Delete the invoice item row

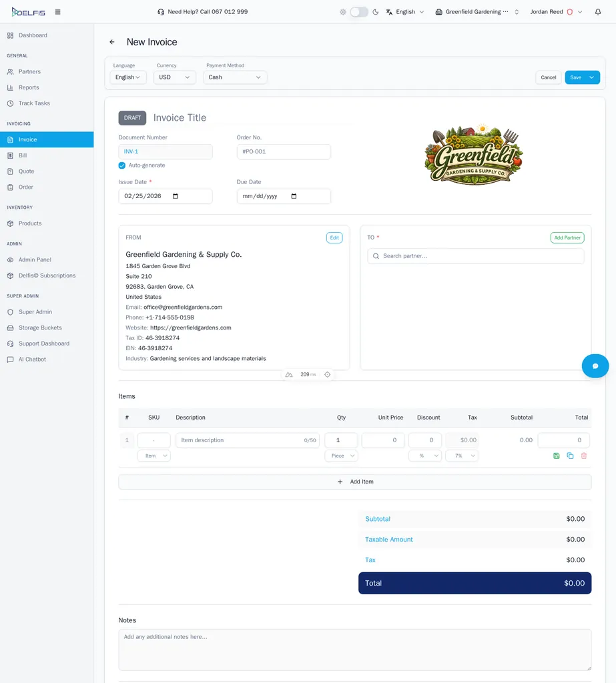tap(584, 456)
